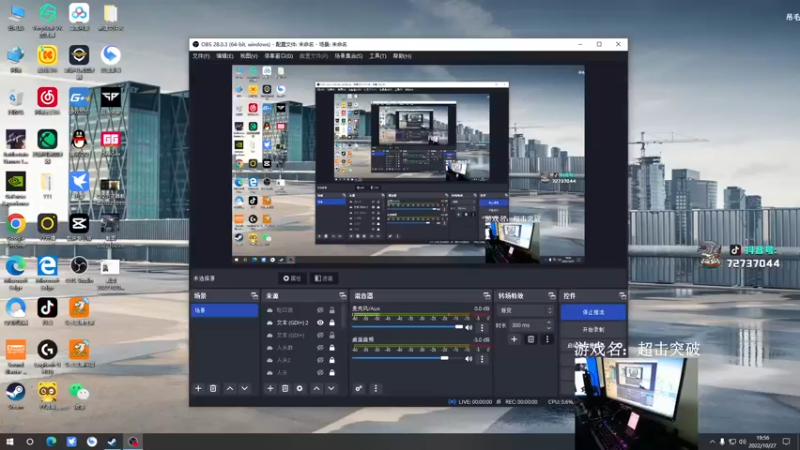The width and height of the screenshot is (800, 450).
Task: Open the Windows Start button
Action: [x=10, y=442]
